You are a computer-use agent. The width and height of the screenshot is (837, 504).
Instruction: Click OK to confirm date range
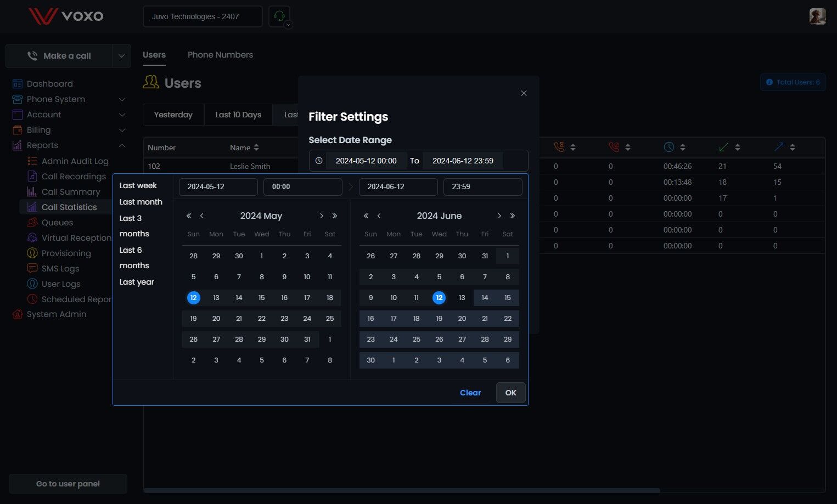511,393
